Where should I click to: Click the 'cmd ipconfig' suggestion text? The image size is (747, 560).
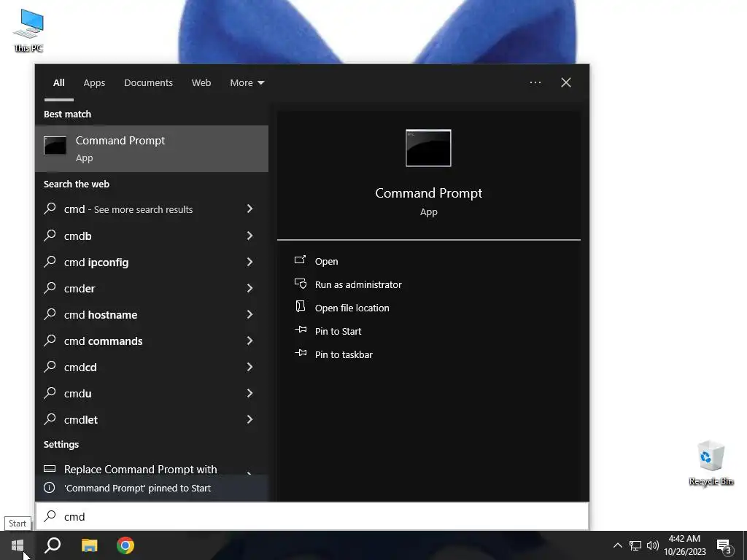[96, 262]
